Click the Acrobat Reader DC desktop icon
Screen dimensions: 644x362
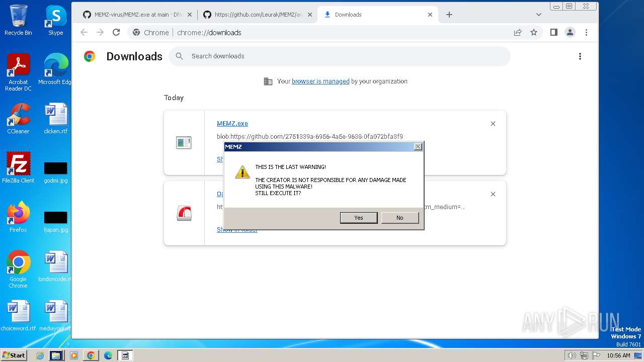[18, 72]
